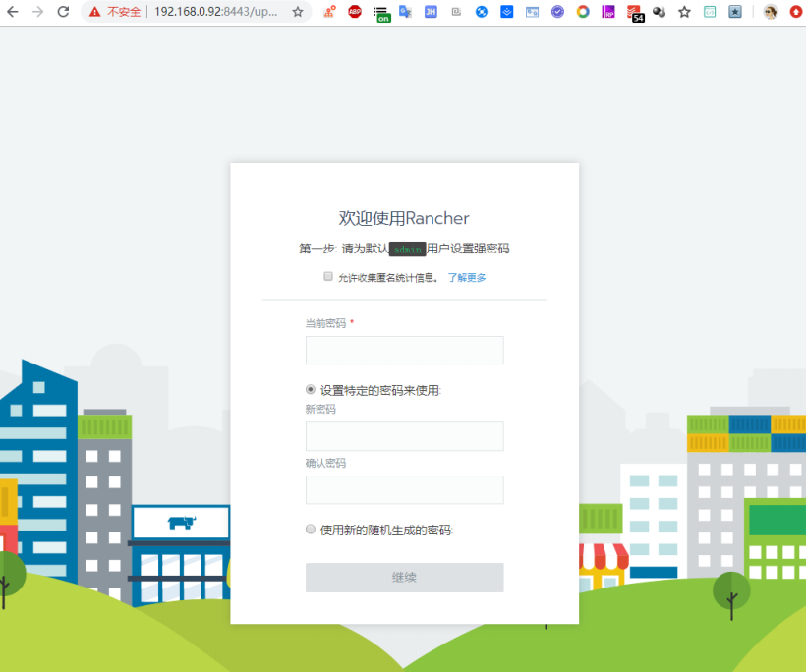Open the list extension marked 'on'
Screen dimensions: 806x672
point(381,13)
